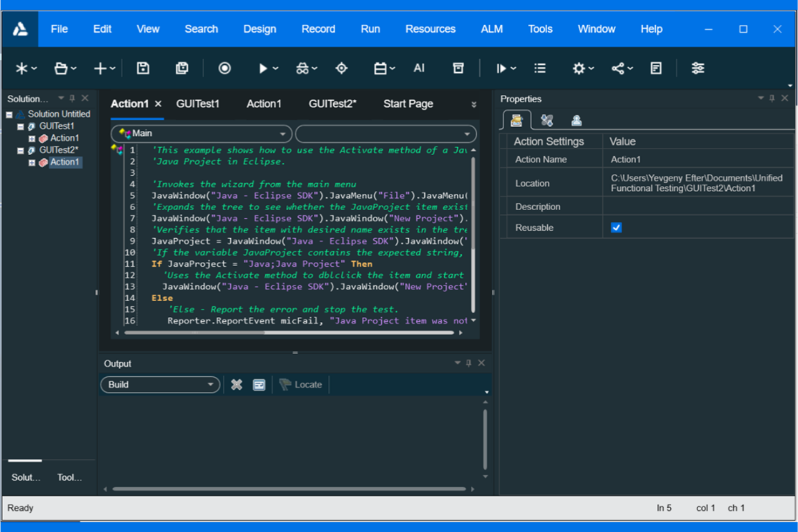Open the empty function dropdown
The height and width of the screenshot is (532, 798).
point(386,134)
